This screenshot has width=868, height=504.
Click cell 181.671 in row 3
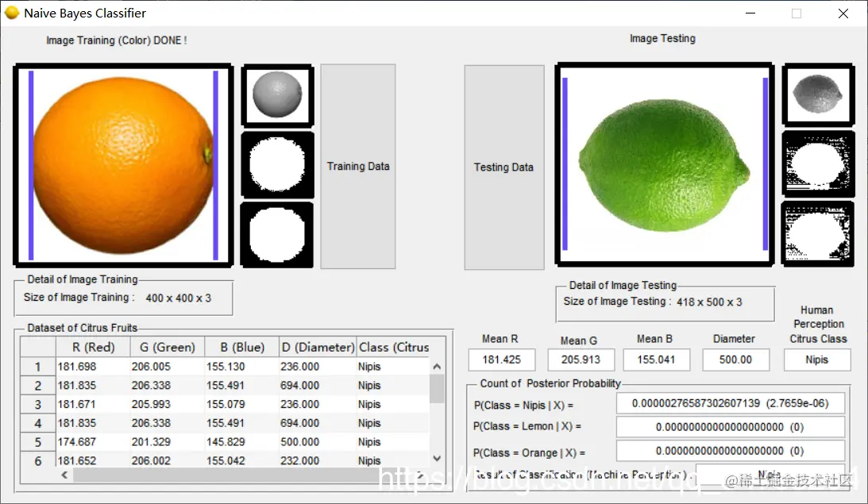[x=93, y=405]
